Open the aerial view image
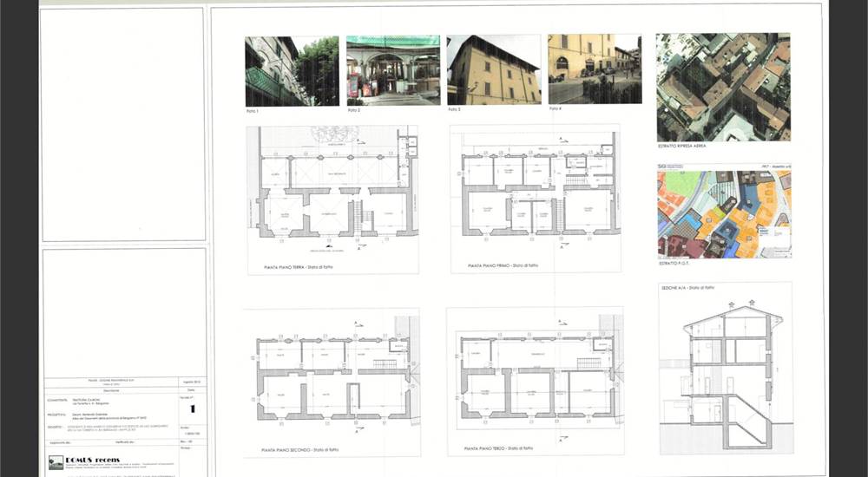Image resolution: width=868 pixels, height=477 pixels. coord(723,87)
